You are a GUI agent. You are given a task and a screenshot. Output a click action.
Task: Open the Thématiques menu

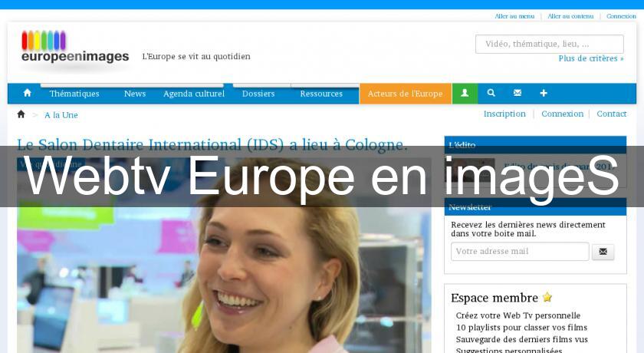tap(74, 94)
